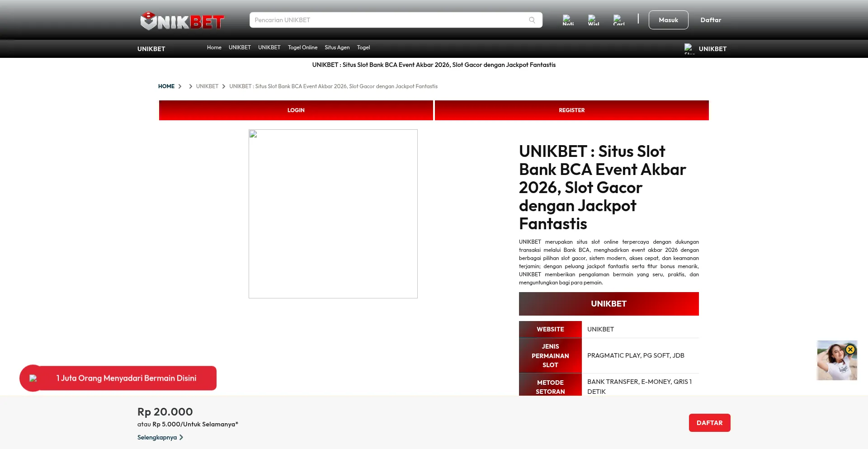Open the Selengkapnya link
The height and width of the screenshot is (449, 868).
click(x=157, y=437)
